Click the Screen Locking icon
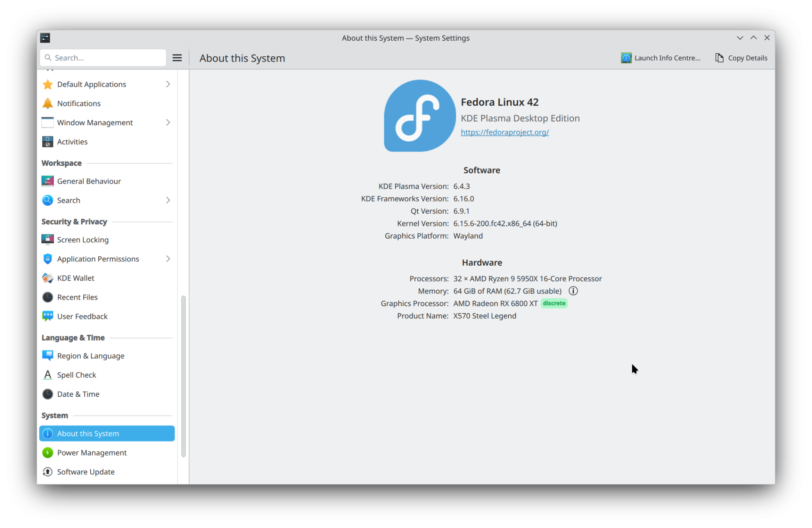812x528 pixels. tap(48, 239)
